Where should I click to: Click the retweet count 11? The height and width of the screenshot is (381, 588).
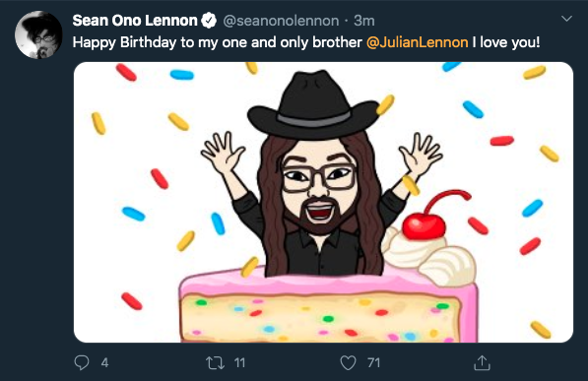(239, 362)
